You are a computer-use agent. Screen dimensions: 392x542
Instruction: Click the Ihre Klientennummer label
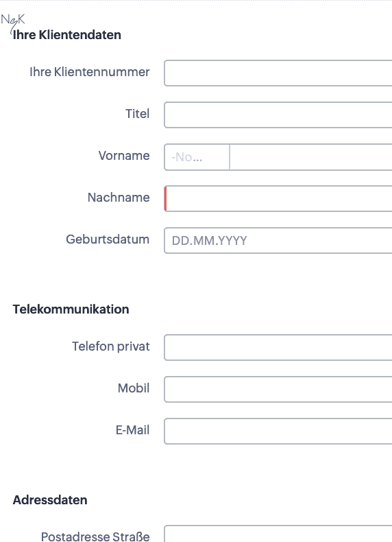pyautogui.click(x=90, y=72)
